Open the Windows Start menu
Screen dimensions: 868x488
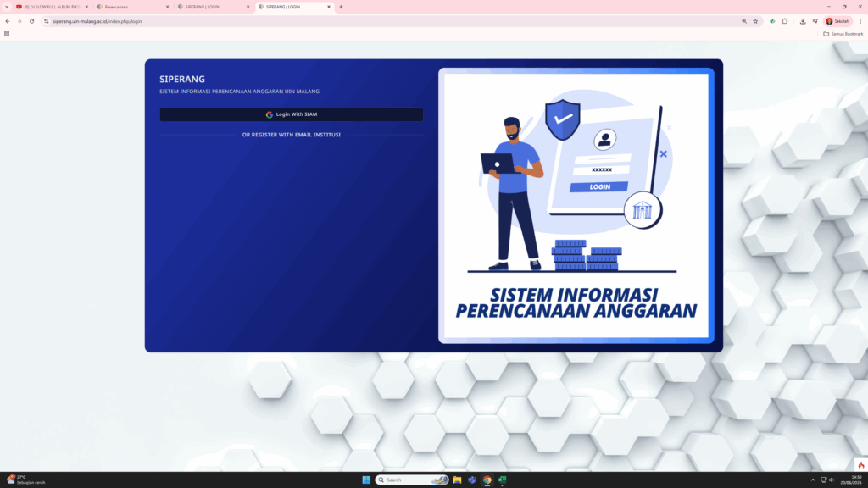366,480
